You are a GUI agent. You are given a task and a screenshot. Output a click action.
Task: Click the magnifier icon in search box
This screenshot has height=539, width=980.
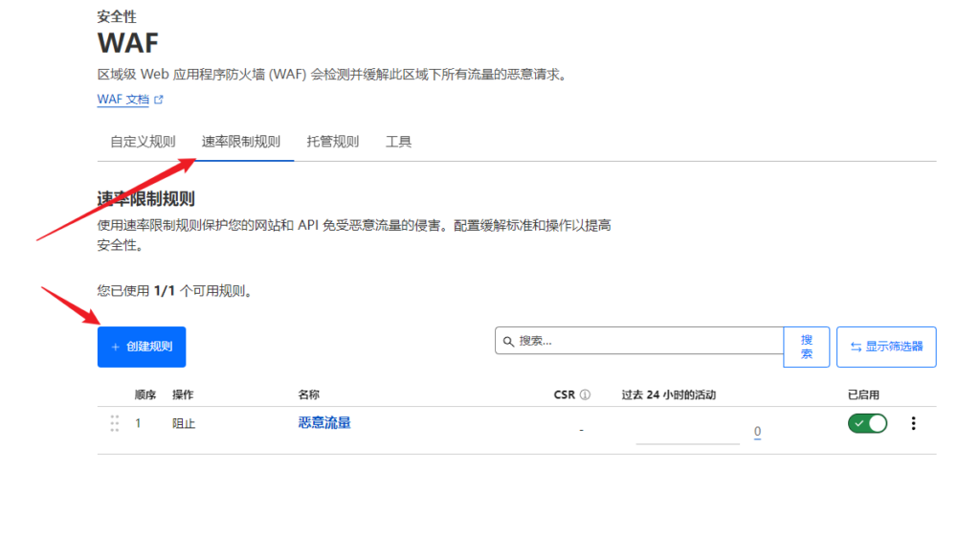pyautogui.click(x=508, y=341)
